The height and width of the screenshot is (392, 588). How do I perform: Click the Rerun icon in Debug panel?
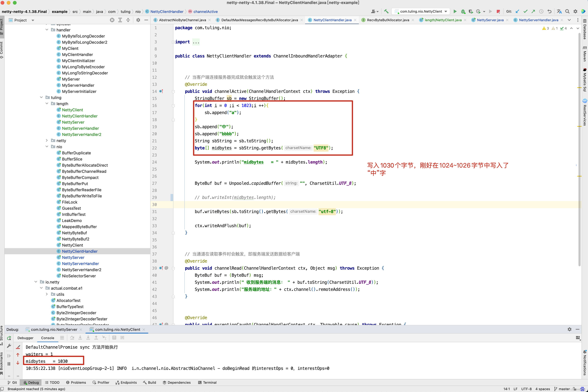click(x=9, y=338)
